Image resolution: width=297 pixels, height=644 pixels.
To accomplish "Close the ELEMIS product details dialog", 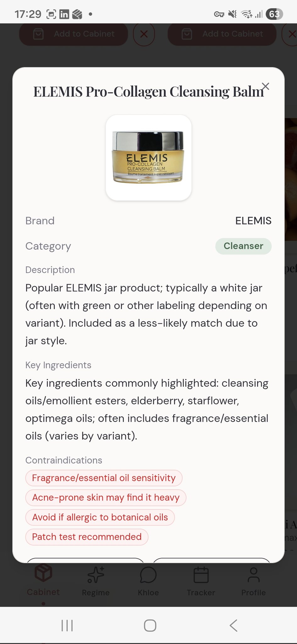I will click(266, 86).
